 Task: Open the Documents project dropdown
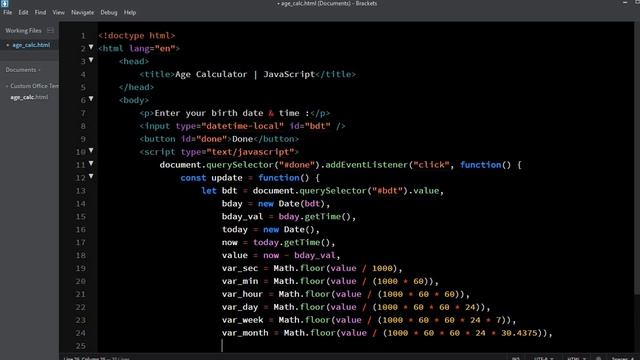coord(23,70)
